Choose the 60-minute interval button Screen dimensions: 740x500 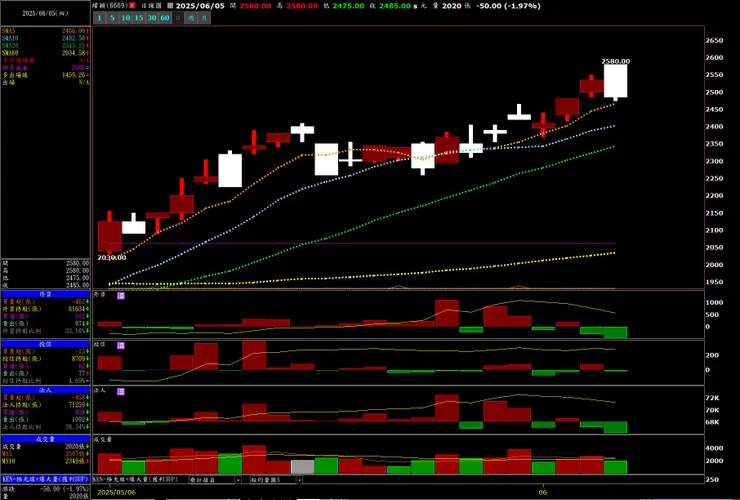pyautogui.click(x=165, y=18)
